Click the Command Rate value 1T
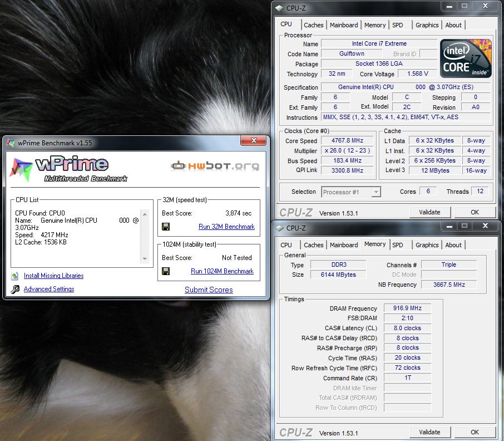This screenshot has width=504, height=441. click(407, 378)
